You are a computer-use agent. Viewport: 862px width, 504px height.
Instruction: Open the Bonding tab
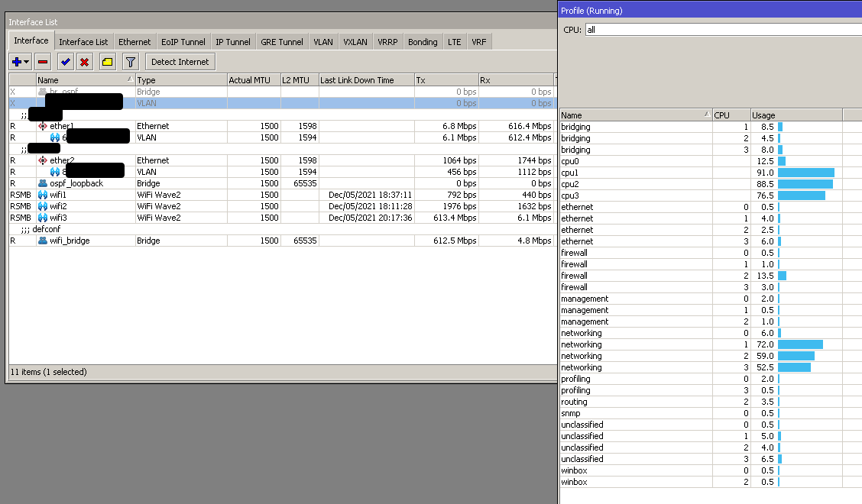click(x=423, y=42)
